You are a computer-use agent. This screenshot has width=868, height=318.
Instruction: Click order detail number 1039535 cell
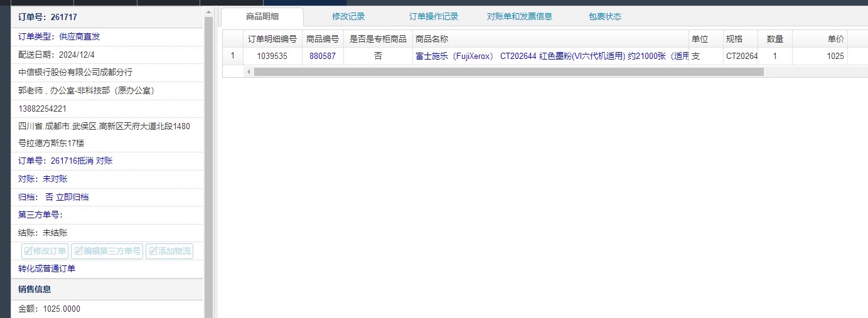(x=272, y=56)
